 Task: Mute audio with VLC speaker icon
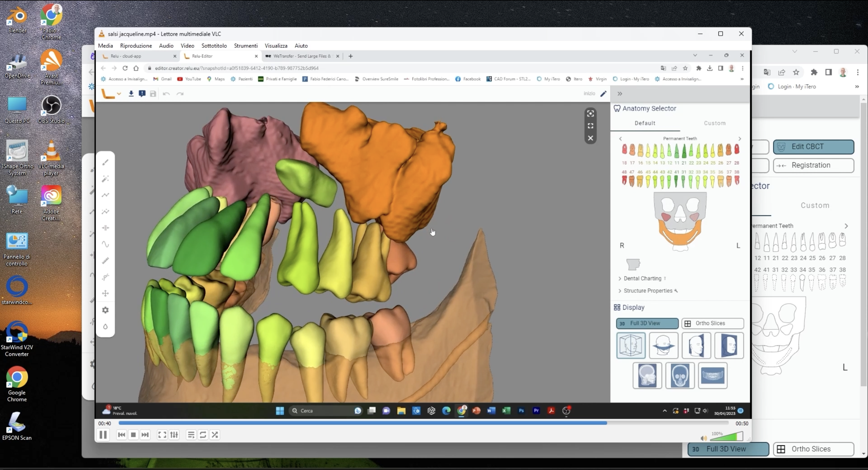(704, 438)
